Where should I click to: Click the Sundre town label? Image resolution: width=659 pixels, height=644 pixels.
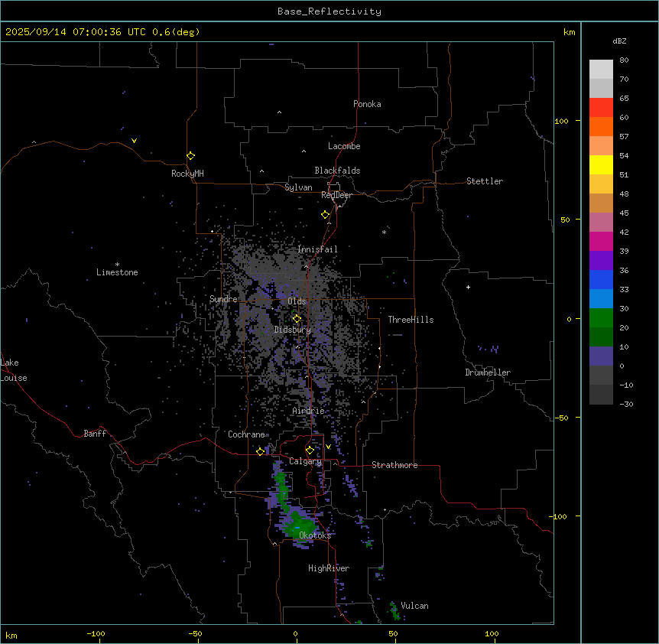click(223, 299)
